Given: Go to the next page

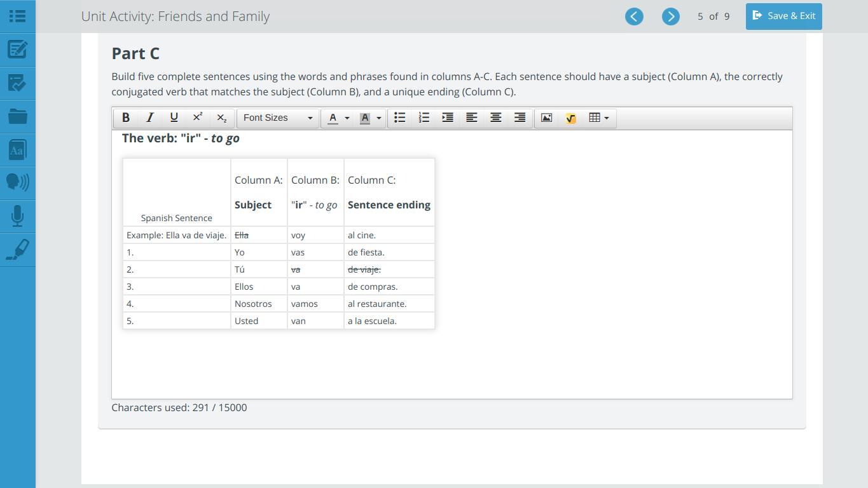Looking at the screenshot, I should pyautogui.click(x=670, y=17).
